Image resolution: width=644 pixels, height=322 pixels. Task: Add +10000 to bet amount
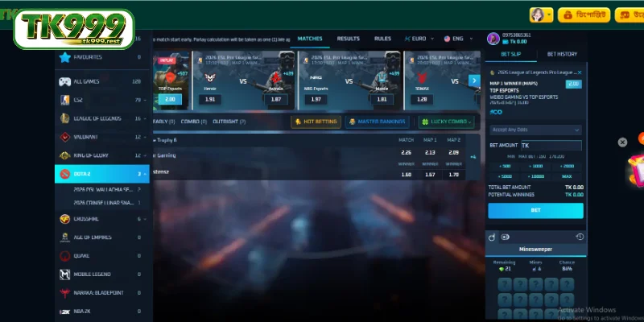click(x=535, y=176)
